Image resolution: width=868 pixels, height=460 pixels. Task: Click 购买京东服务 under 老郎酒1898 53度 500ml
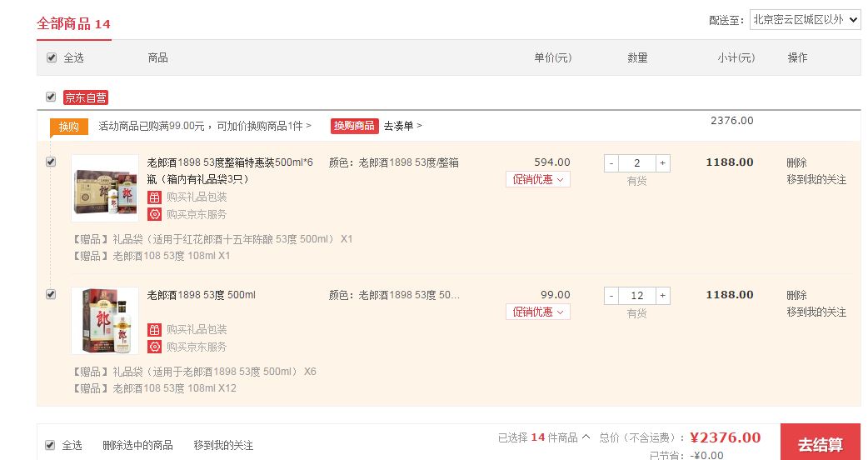tap(197, 347)
